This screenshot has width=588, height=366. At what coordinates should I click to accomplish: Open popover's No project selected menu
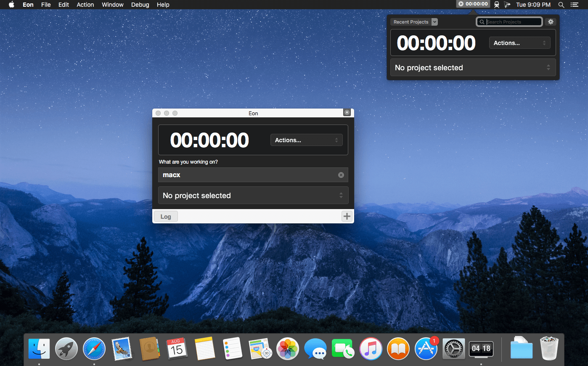tap(473, 68)
